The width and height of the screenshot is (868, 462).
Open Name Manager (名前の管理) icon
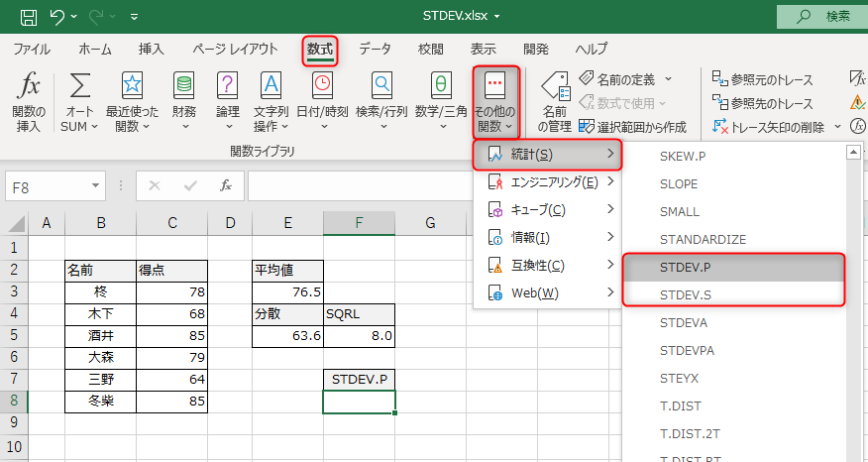(x=556, y=86)
